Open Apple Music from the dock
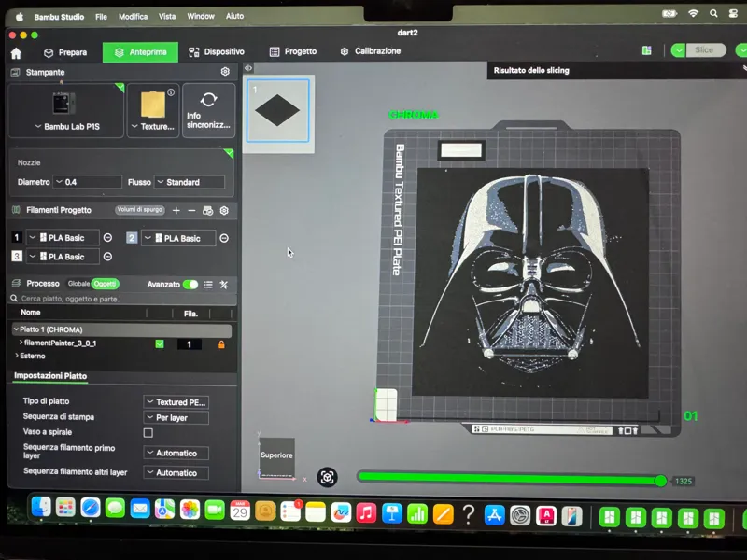The width and height of the screenshot is (747, 560). [x=366, y=512]
